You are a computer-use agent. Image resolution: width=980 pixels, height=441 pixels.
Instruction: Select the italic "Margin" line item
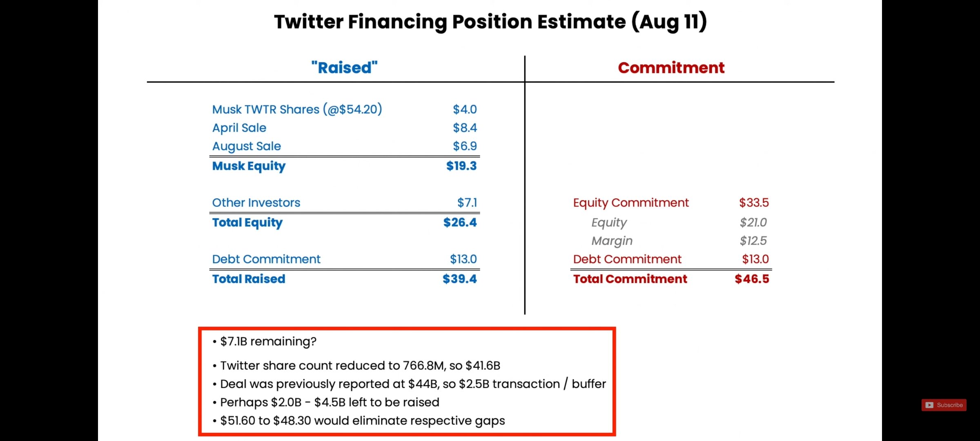tap(612, 241)
